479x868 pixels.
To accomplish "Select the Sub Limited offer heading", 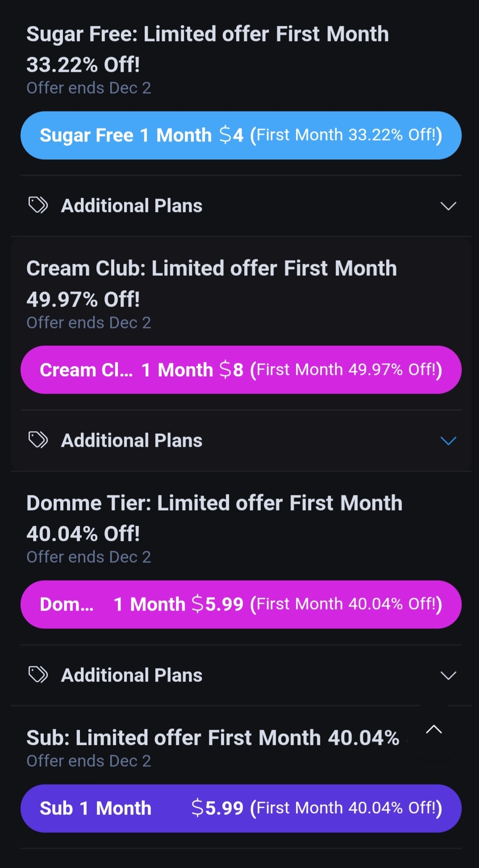I will point(212,738).
